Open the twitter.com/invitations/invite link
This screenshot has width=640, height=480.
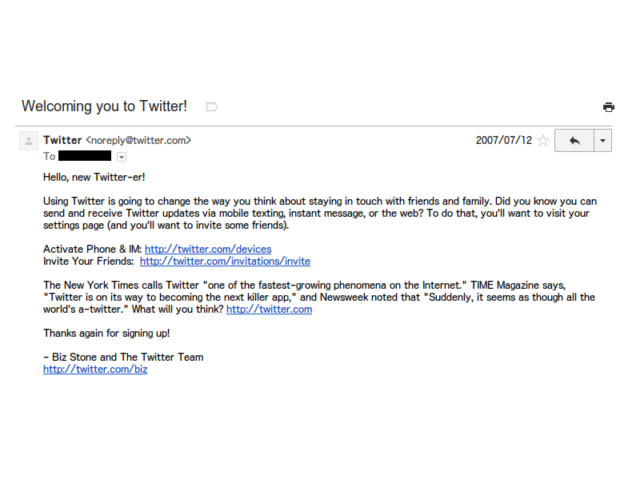(225, 261)
